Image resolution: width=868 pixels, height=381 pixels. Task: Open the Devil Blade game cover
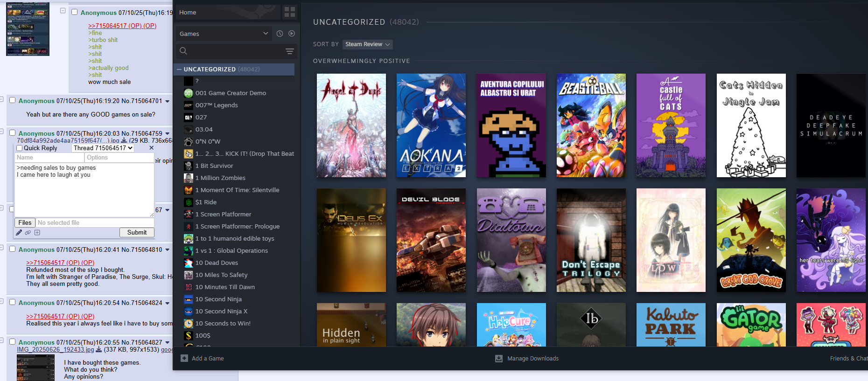431,240
